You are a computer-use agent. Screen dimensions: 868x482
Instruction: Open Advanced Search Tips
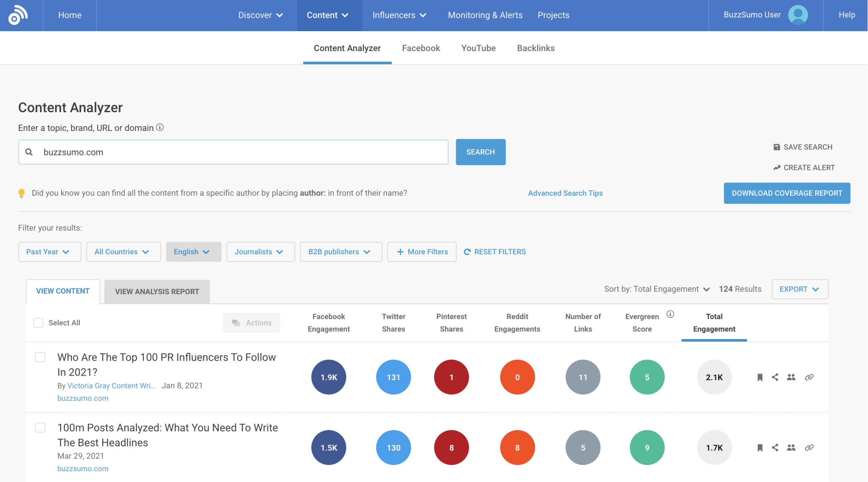[x=565, y=193]
